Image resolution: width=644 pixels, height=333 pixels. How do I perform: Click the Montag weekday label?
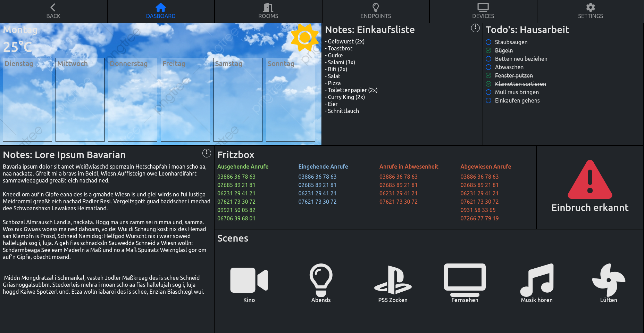pos(20,30)
